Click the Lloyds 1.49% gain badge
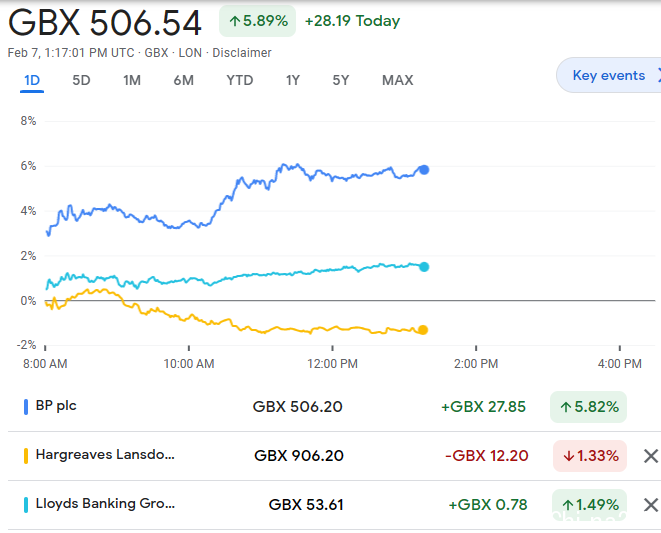This screenshot has width=661, height=533. pos(589,505)
